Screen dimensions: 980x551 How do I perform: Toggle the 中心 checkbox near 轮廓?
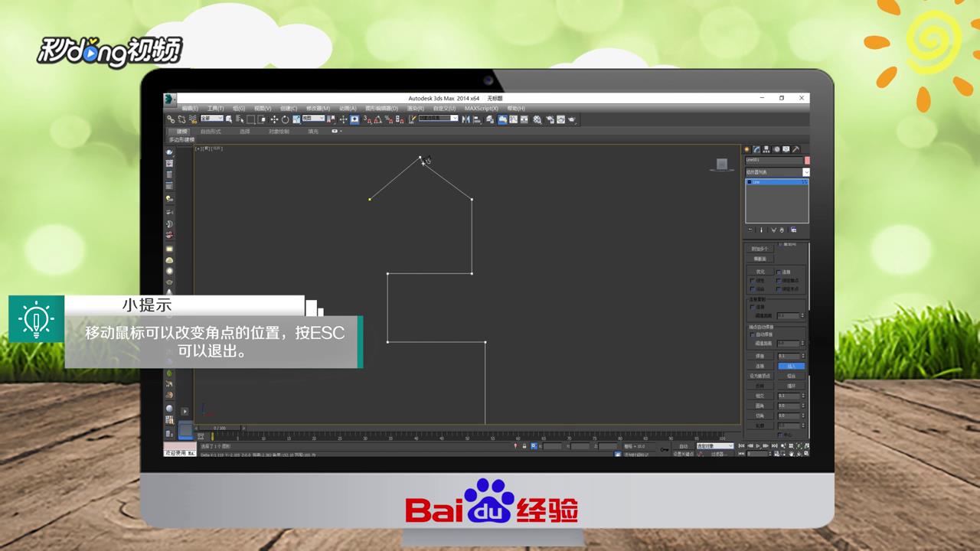tap(780, 435)
